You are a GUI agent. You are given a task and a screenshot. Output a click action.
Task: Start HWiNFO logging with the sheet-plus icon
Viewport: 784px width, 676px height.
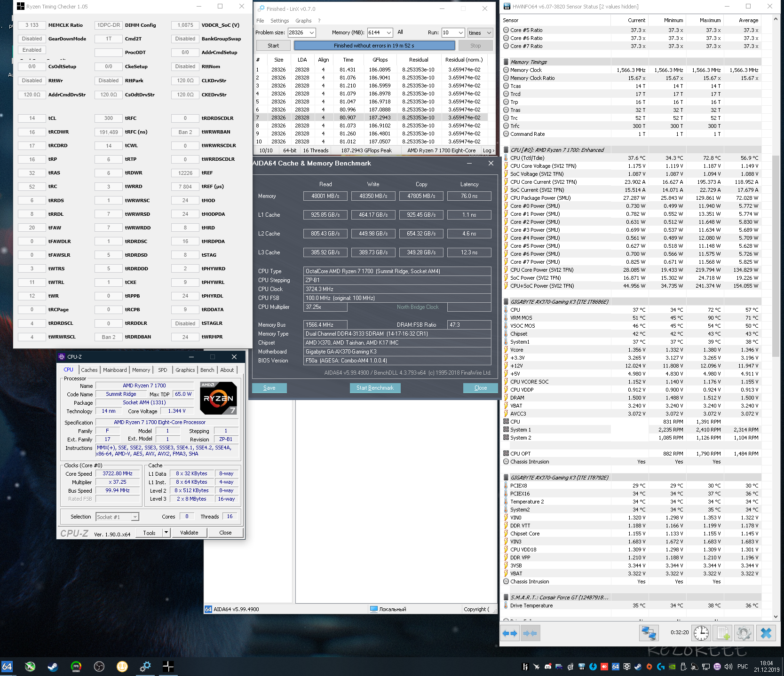[723, 633]
